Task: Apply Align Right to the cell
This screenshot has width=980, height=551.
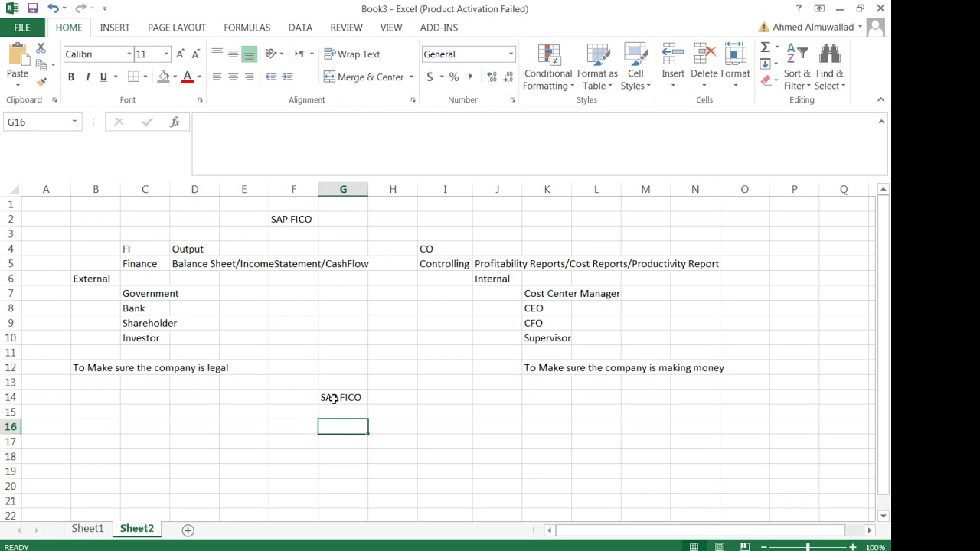Action: (x=249, y=77)
